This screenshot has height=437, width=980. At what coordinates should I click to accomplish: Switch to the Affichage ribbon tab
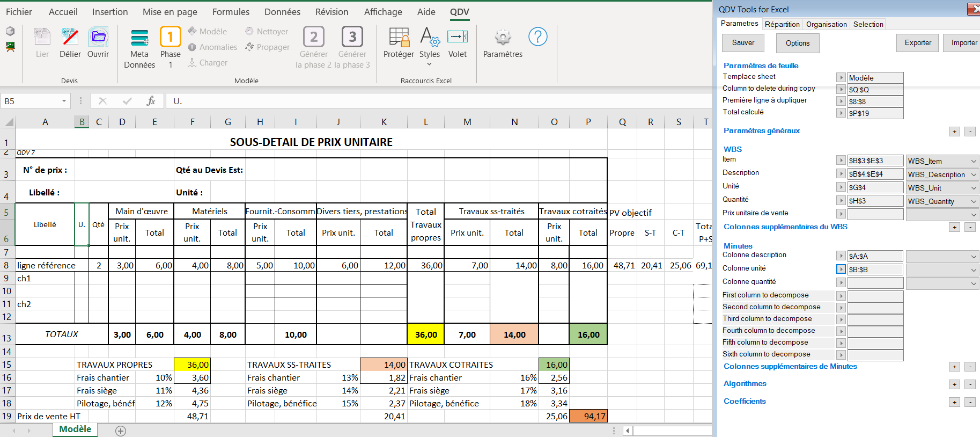(x=383, y=12)
